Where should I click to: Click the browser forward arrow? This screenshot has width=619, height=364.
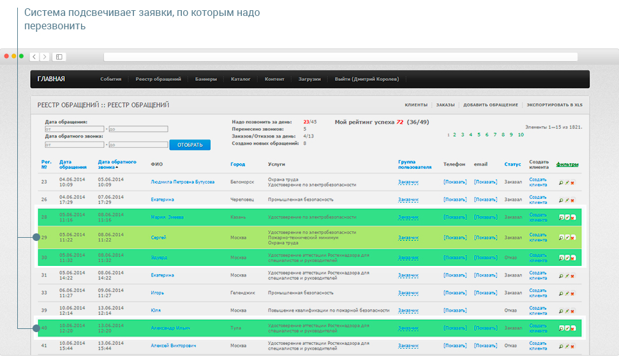[x=45, y=57]
